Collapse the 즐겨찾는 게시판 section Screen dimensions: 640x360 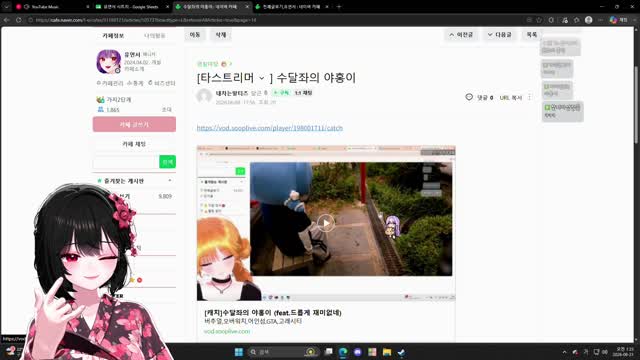coord(170,181)
